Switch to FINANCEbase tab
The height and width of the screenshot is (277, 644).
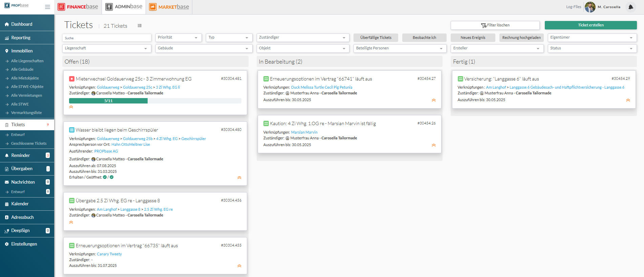(x=78, y=7)
